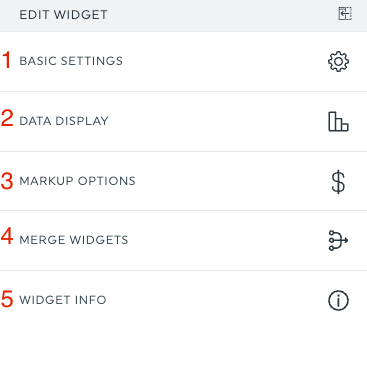Click the red number 4 marker
This screenshot has width=367, height=379.
(x=7, y=236)
